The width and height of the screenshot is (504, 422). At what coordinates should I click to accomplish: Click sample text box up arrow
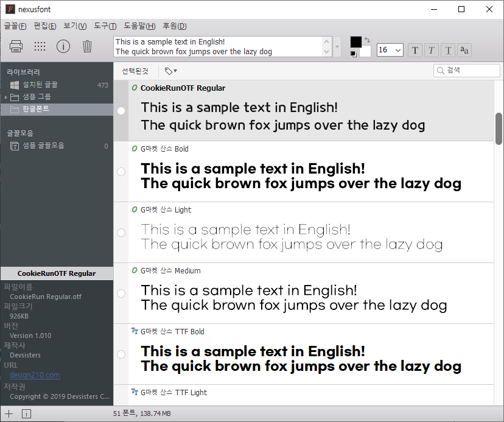coord(327,41)
